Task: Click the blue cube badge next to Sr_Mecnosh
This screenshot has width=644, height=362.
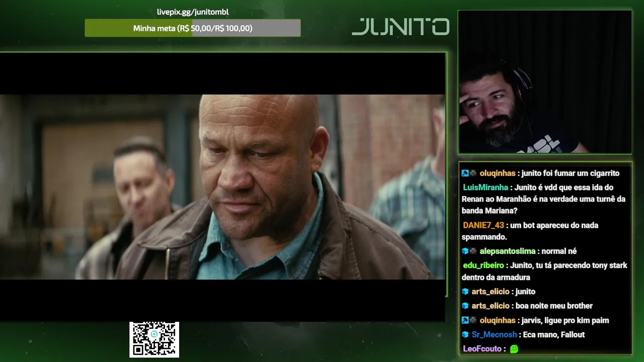Action: point(465,334)
